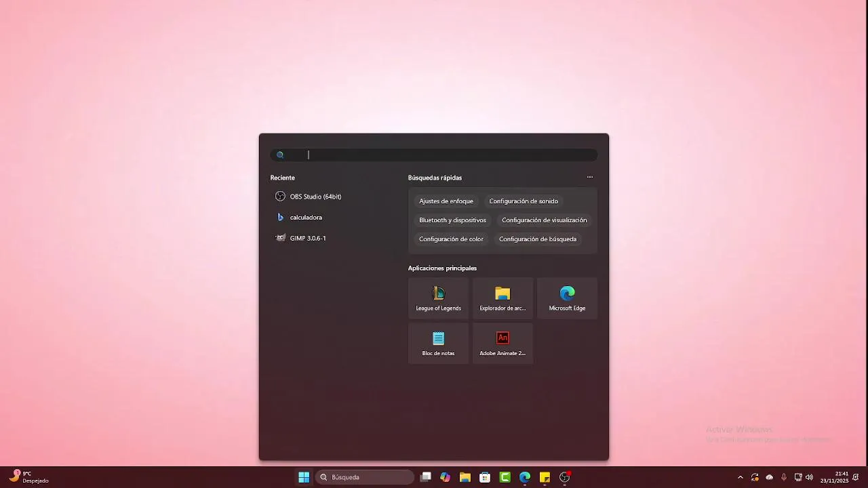Click the microphone tray icon
Image resolution: width=868 pixels, height=488 pixels.
784,477
